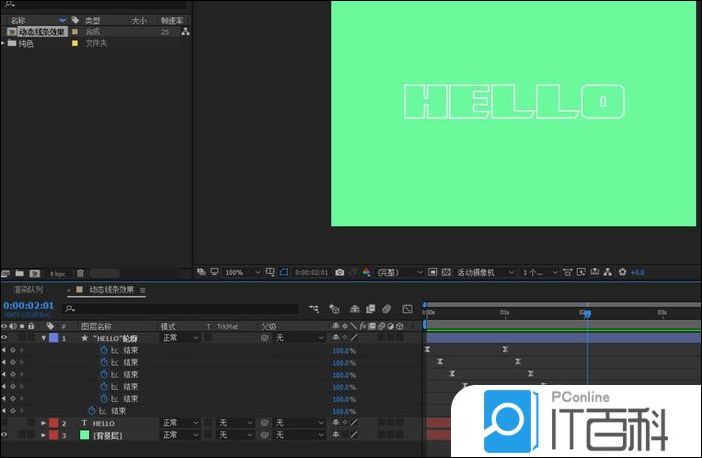Click the 8 bpc color depth button
This screenshot has height=458, width=702.
tap(57, 272)
